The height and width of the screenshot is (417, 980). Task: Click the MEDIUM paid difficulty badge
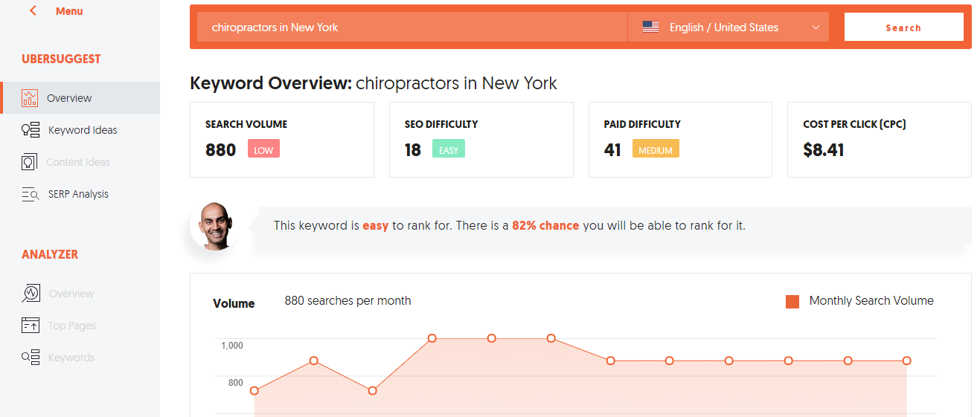point(656,149)
